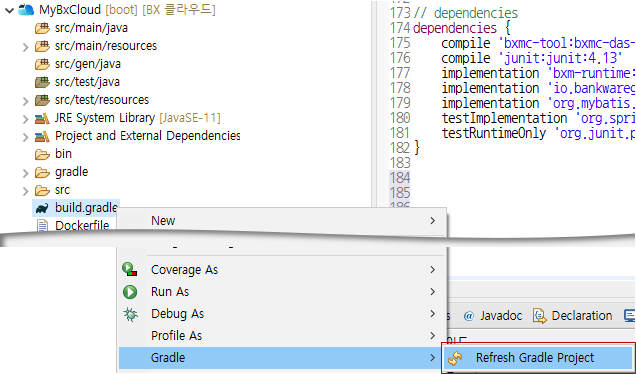Screen dimensions: 636x374
Task: Select the bin folder
Action: (63, 154)
